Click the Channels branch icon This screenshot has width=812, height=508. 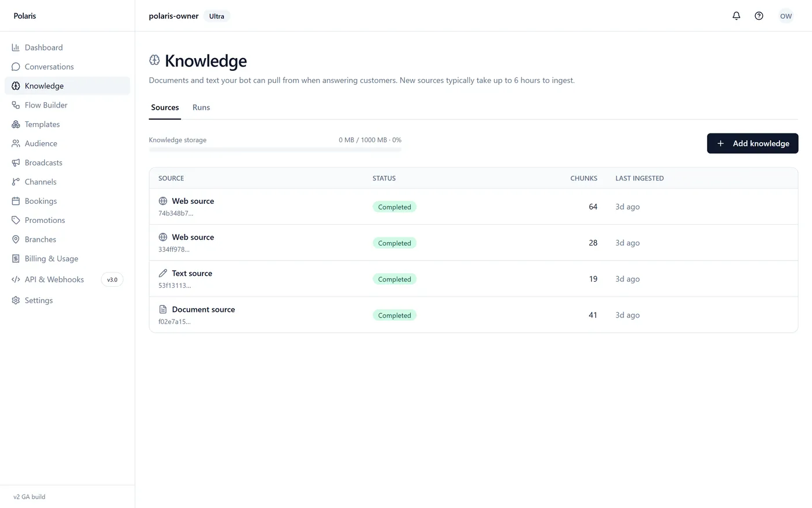[16, 182]
